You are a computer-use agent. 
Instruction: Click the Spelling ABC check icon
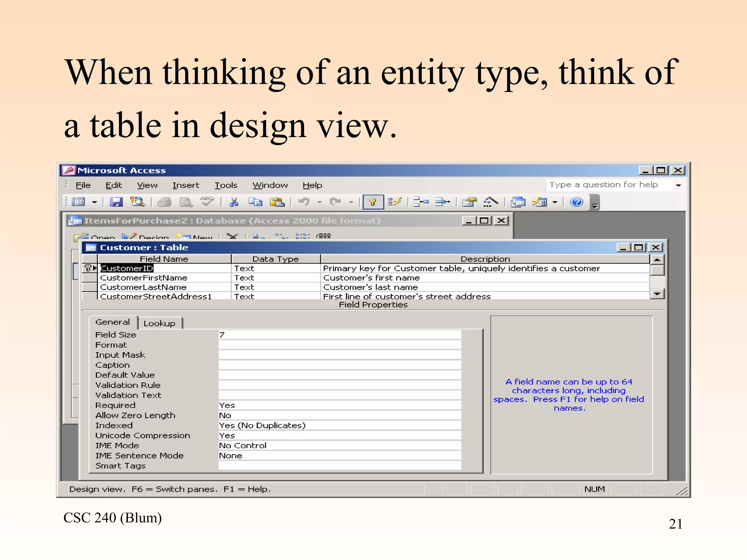[207, 201]
